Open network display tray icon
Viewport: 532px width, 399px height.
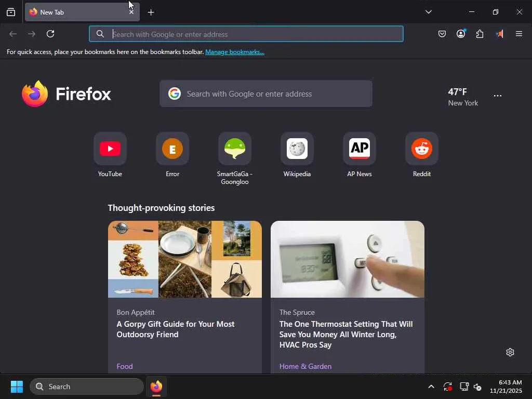pyautogui.click(x=464, y=387)
